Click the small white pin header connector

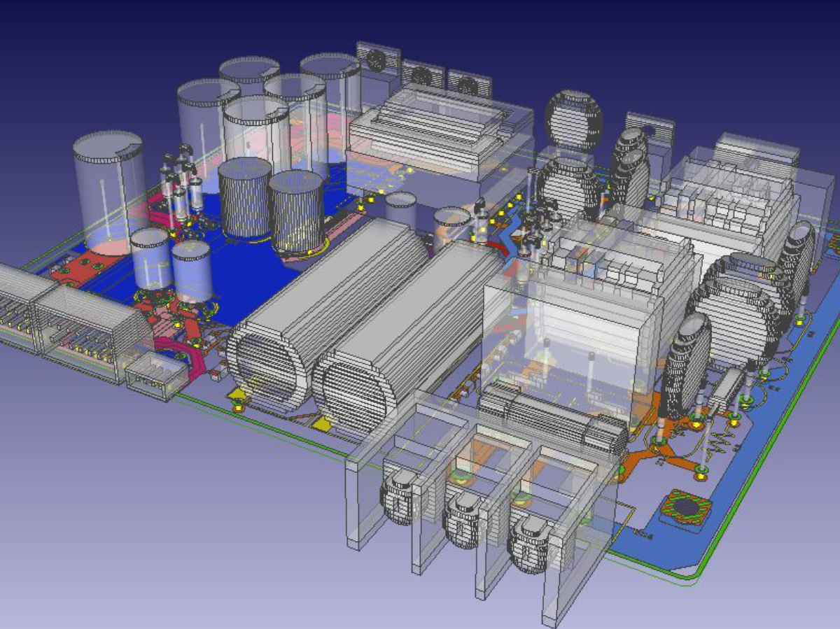[x=157, y=376]
